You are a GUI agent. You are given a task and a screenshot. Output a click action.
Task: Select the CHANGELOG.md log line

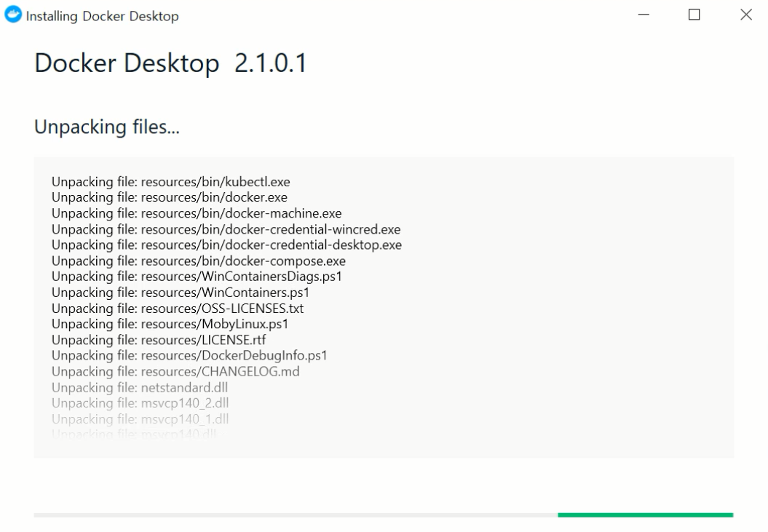point(175,372)
